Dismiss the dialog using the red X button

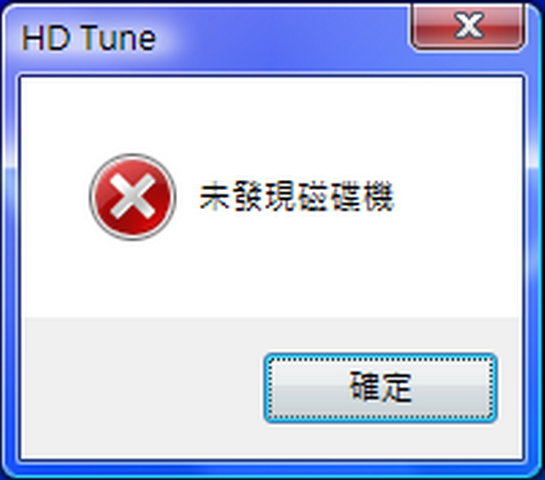468,26
